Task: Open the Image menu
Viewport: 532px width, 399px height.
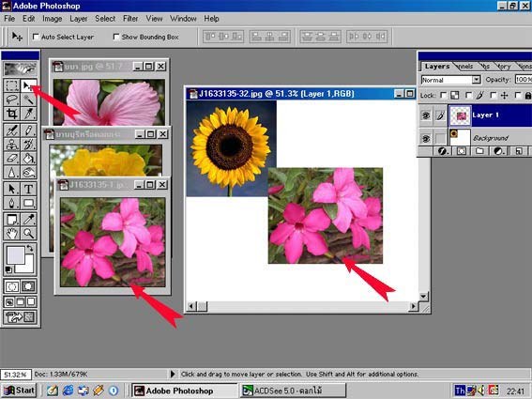Action: pos(52,19)
